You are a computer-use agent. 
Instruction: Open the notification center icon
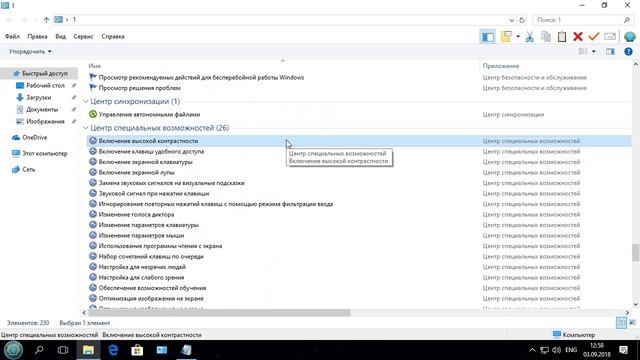coord(623,350)
